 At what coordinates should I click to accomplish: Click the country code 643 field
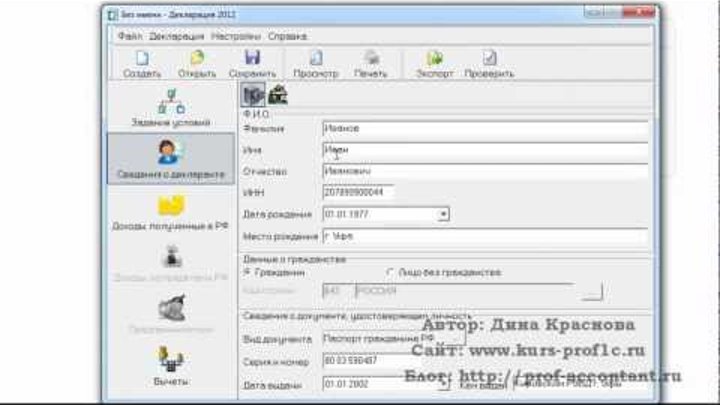[338, 291]
